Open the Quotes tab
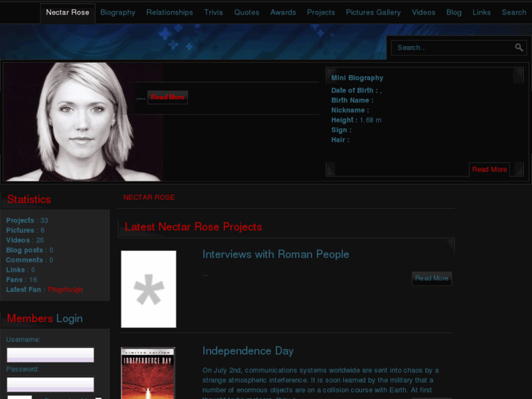The width and height of the screenshot is (532, 399). click(x=247, y=12)
